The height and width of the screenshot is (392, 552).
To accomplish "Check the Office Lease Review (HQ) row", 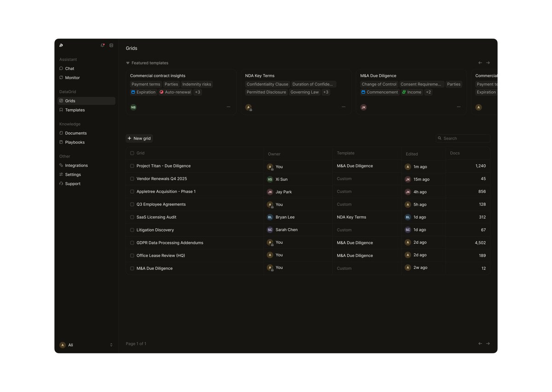I will coord(132,256).
